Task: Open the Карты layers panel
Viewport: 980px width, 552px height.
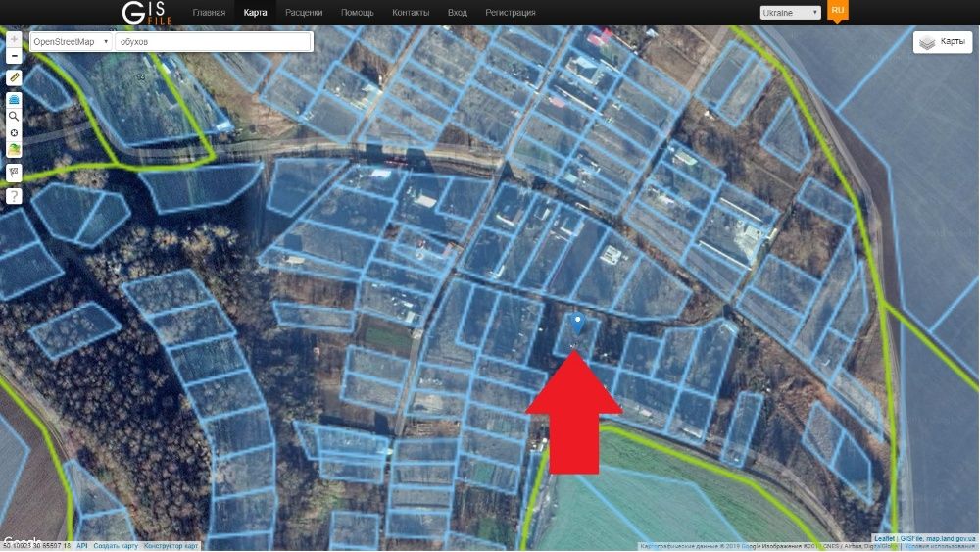Action: 943,42
